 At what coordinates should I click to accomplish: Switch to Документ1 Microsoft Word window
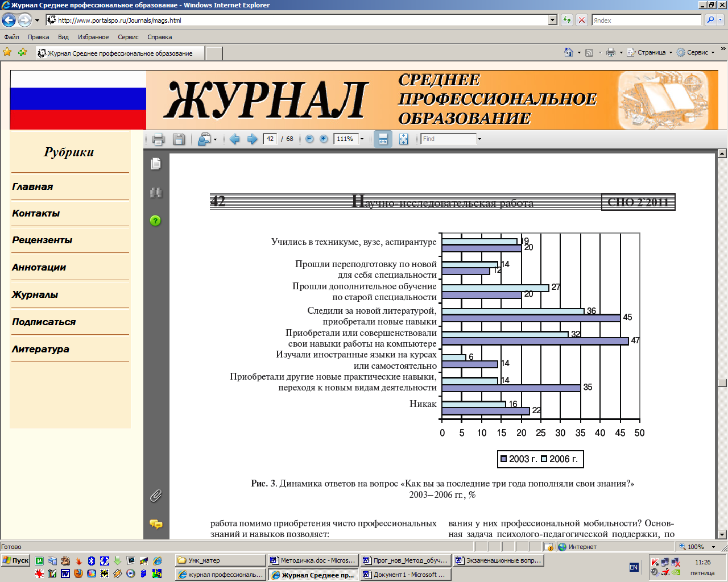click(406, 575)
